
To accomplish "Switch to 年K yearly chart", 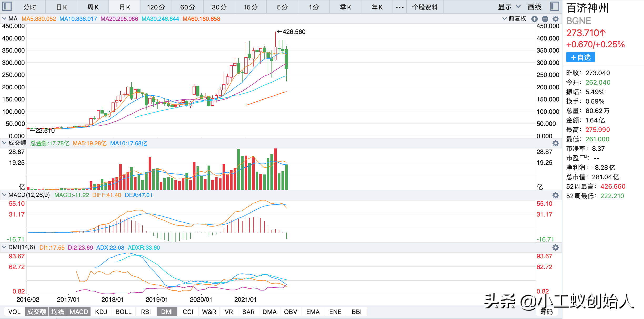I will coord(377,7).
